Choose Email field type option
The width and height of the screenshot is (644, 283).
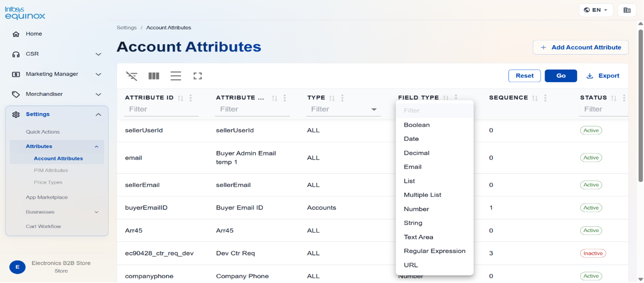tap(435, 167)
